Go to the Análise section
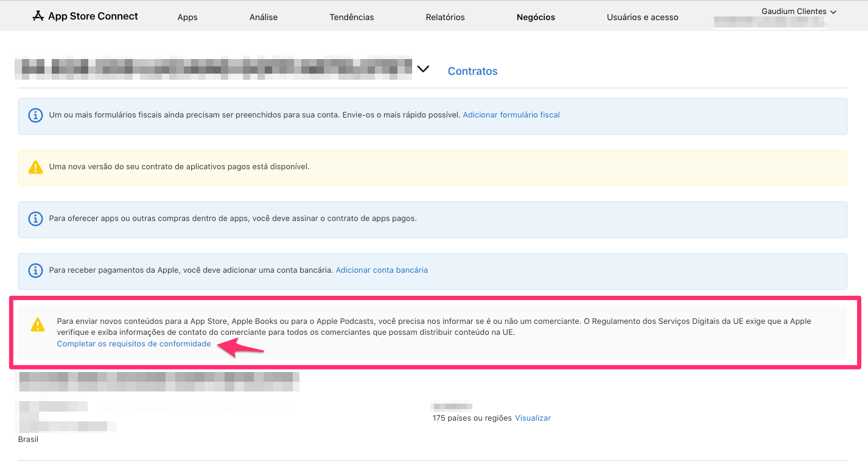The height and width of the screenshot is (470, 868). [264, 17]
